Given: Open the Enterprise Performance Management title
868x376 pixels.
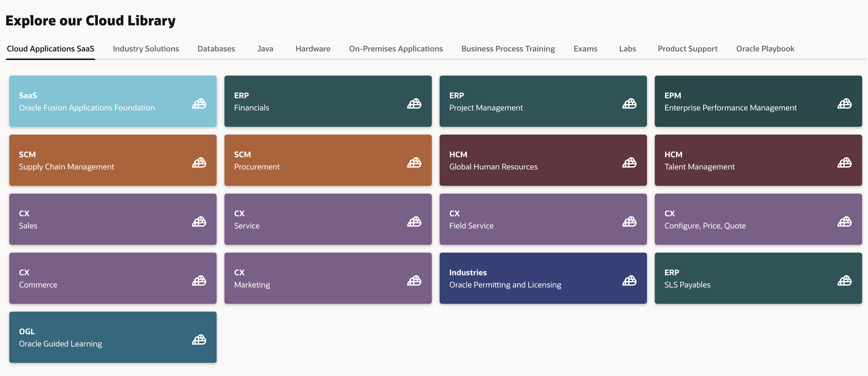Looking at the screenshot, I should pyautogui.click(x=731, y=108).
